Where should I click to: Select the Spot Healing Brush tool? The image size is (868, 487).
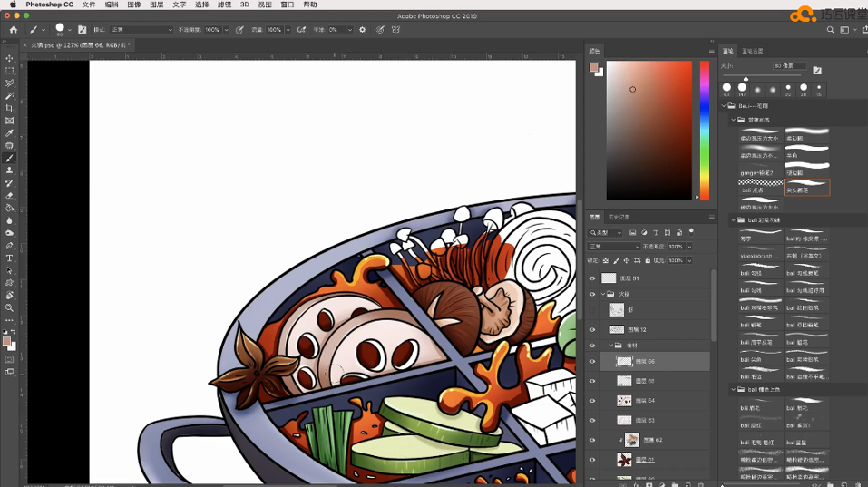[x=9, y=145]
